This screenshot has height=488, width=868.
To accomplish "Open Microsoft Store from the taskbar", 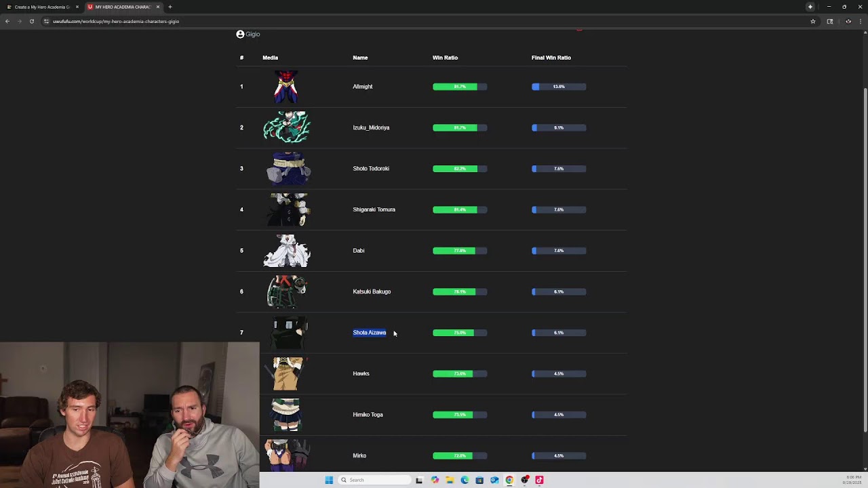I will click(x=479, y=480).
